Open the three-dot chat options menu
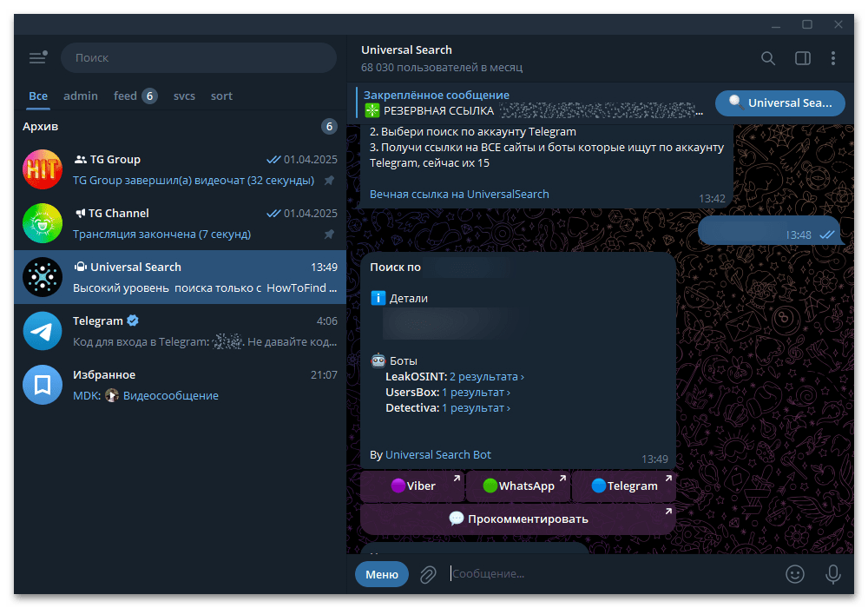 833,58
